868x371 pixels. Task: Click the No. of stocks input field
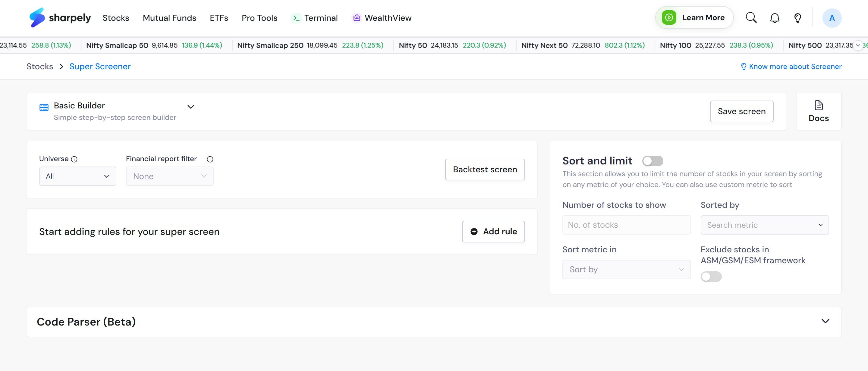click(x=626, y=225)
